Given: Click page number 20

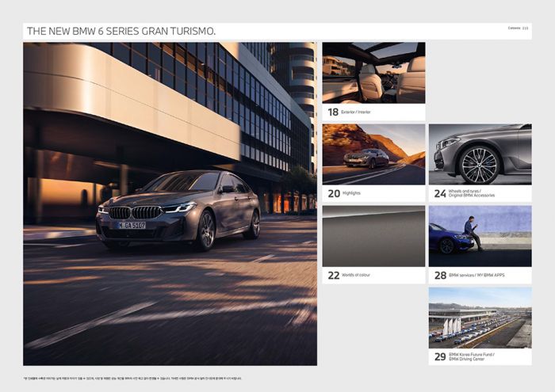Looking at the screenshot, I should coord(334,193).
